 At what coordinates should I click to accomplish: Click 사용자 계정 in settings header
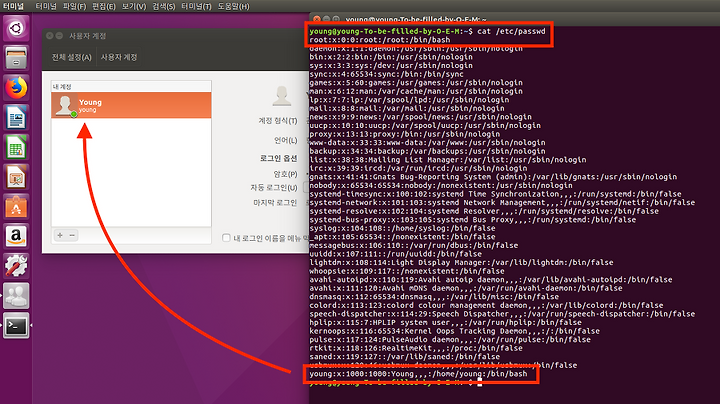119,57
